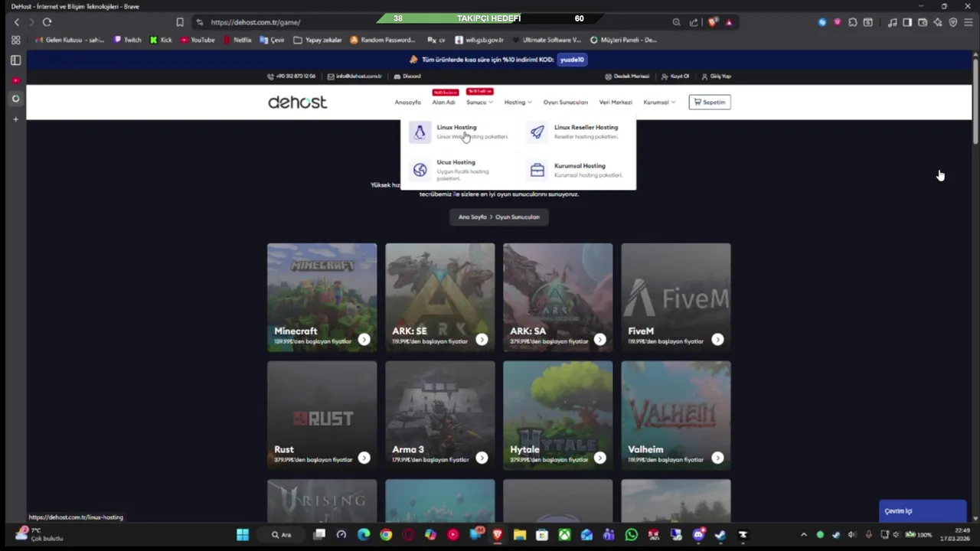Screen dimensions: 980x551
Task: Click the arrow on Rust card
Action: (364, 458)
